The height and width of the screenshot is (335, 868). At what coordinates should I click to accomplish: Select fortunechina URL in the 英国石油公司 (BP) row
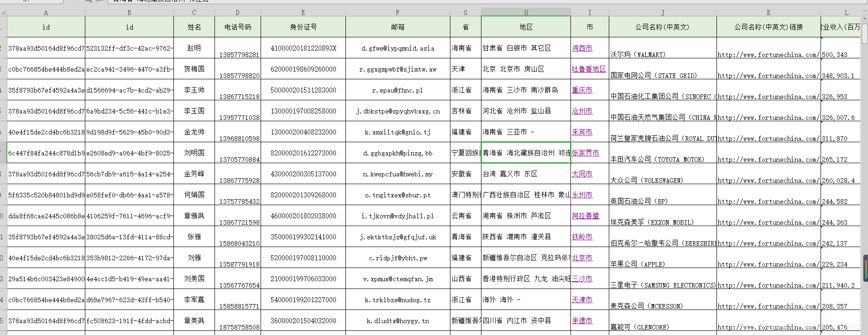click(x=769, y=195)
